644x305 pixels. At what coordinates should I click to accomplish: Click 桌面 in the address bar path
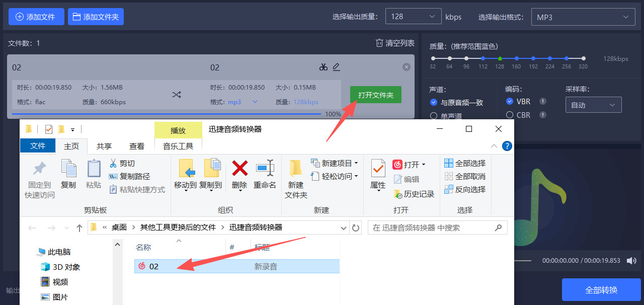(119, 227)
